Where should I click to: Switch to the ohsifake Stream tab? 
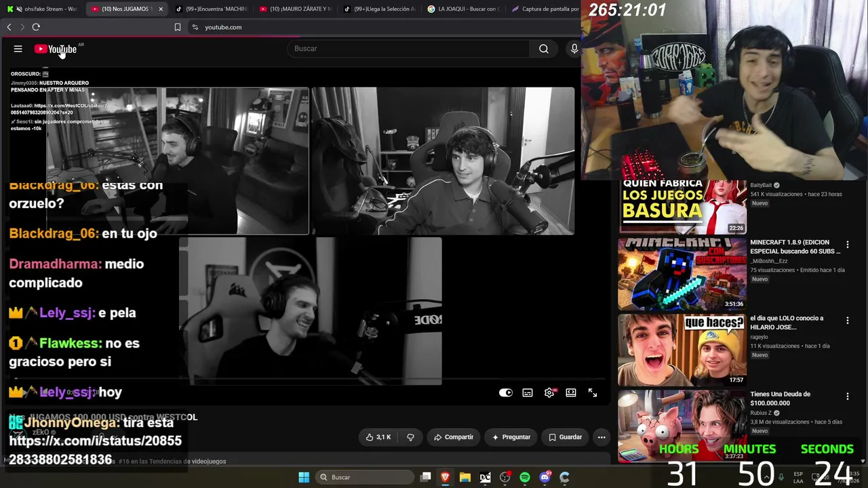42,9
